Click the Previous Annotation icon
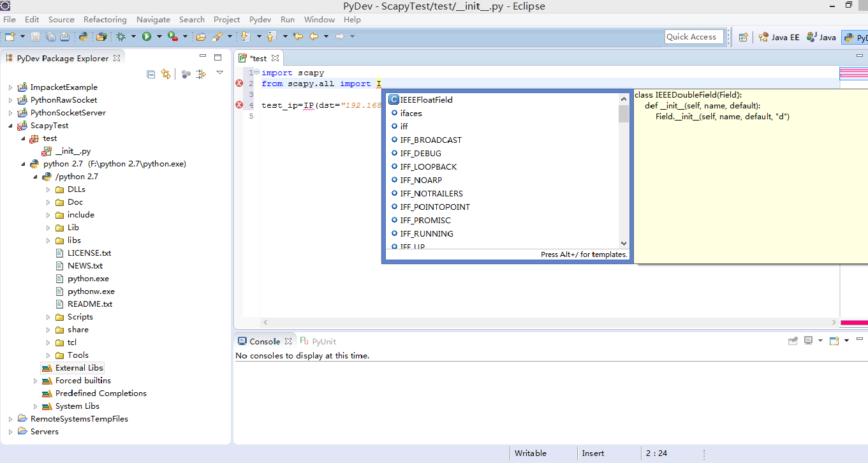This screenshot has height=463, width=868. 272,36
